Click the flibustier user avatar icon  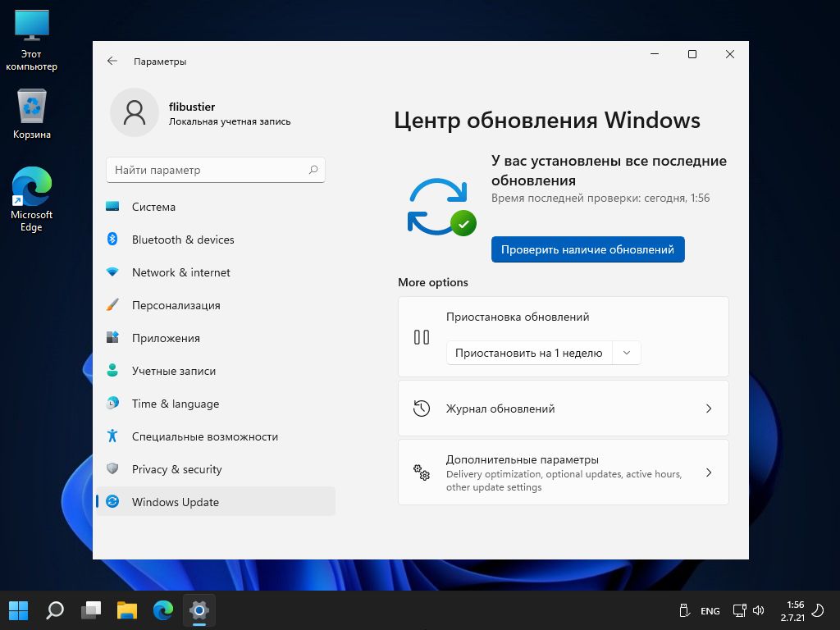coord(134,112)
